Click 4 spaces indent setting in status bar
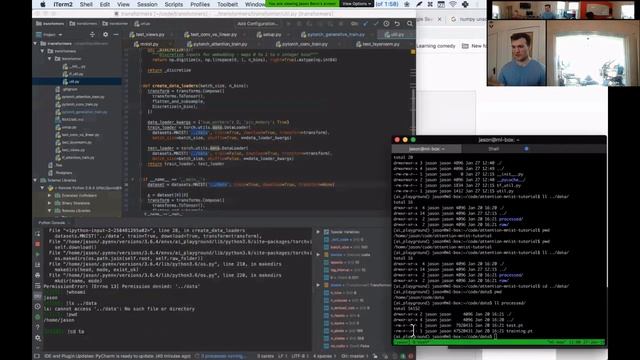The width and height of the screenshot is (640, 360). 324,356
